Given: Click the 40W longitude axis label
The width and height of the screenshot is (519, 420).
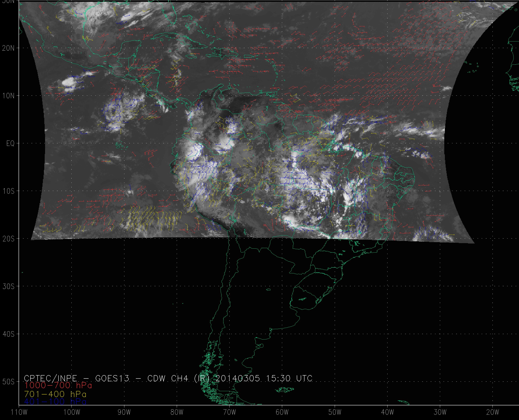Looking at the screenshot, I should pos(388,412).
